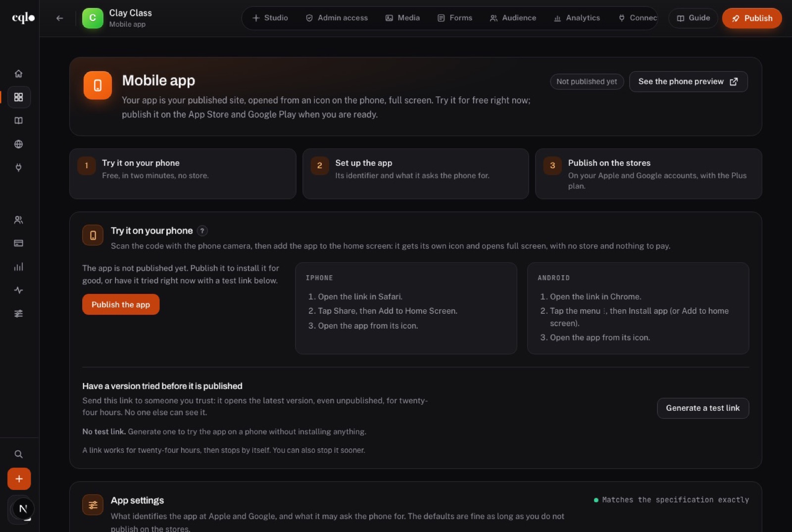Open the Connect tab
The image size is (792, 532).
pyautogui.click(x=638, y=18)
